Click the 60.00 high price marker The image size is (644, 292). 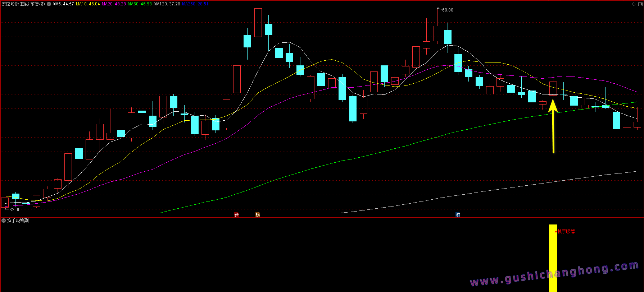447,10
